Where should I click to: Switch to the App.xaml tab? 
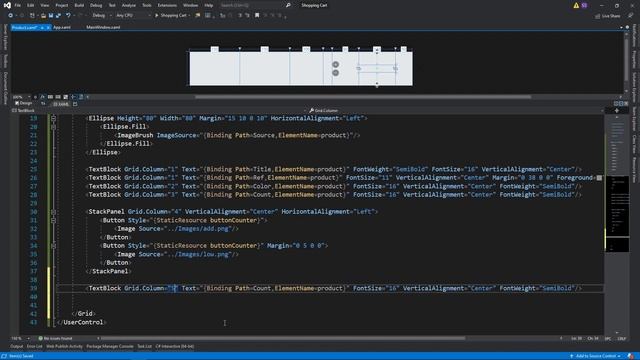click(62, 27)
